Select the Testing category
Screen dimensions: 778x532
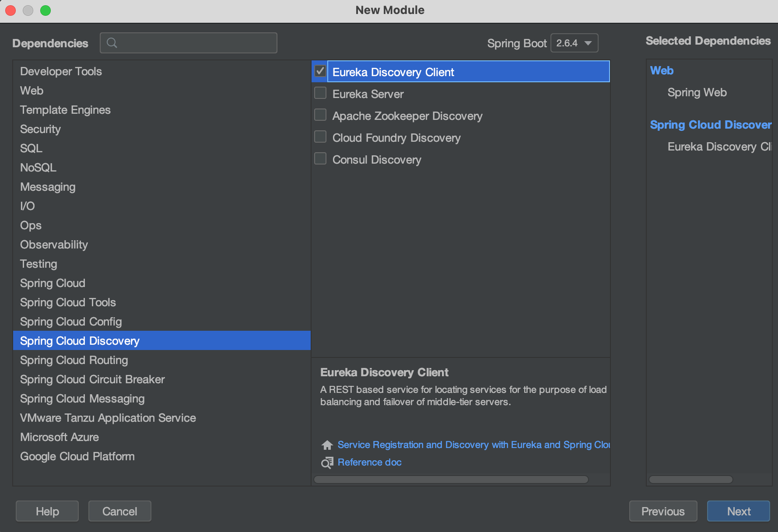(162, 264)
